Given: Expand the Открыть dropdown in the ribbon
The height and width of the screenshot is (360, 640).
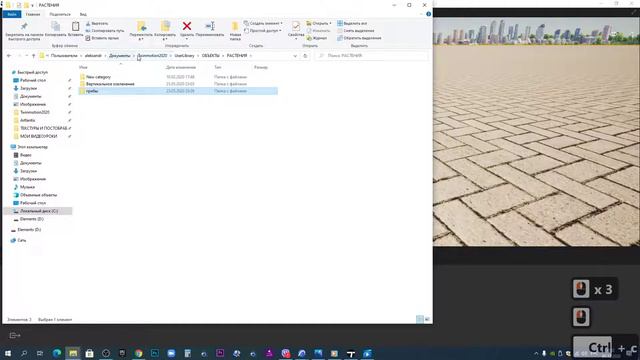Looking at the screenshot, I should coord(319,23).
